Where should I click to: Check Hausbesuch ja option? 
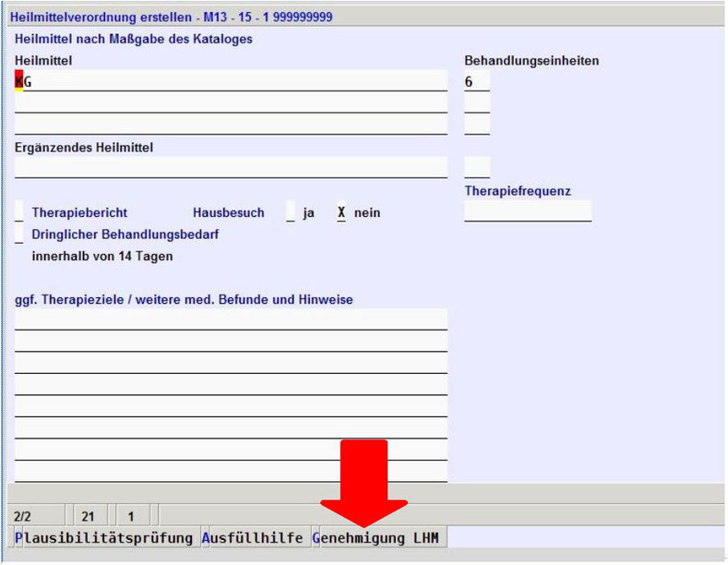(291, 210)
